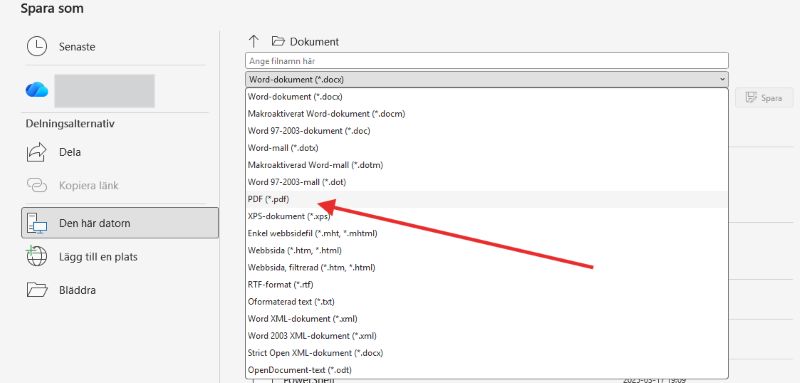This screenshot has height=383, width=800.
Task: Select Enkel webbsidefil (*.mht, *.mhtml)
Action: coord(487,233)
